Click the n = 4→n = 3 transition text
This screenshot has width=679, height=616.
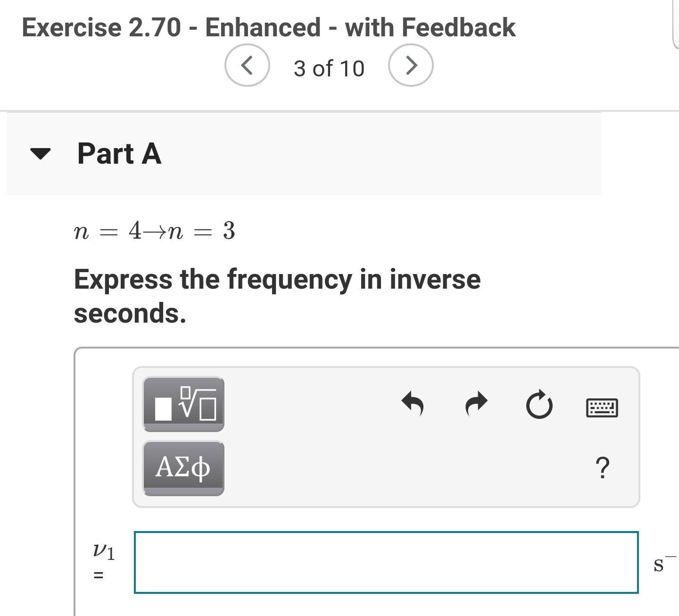coord(155,231)
